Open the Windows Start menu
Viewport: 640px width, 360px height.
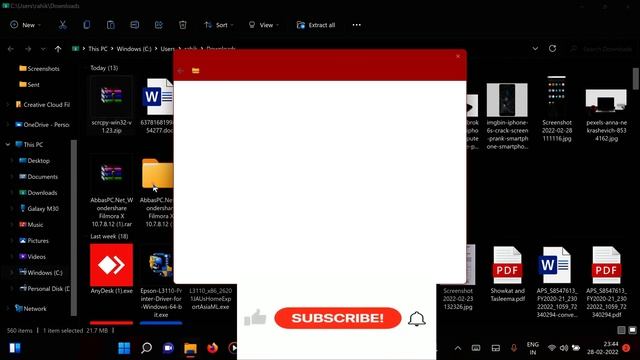tap(124, 348)
